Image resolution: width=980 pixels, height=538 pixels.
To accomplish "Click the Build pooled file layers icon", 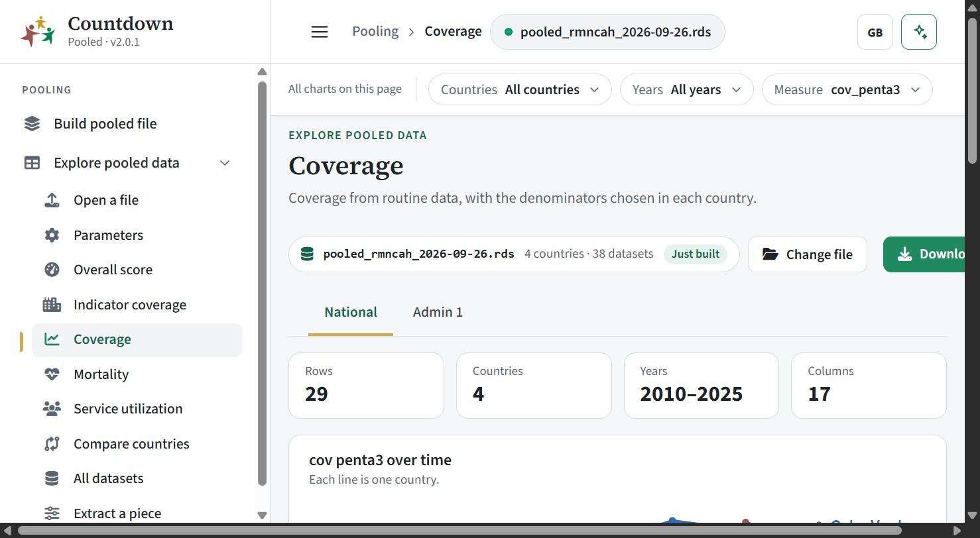I will coord(32,124).
